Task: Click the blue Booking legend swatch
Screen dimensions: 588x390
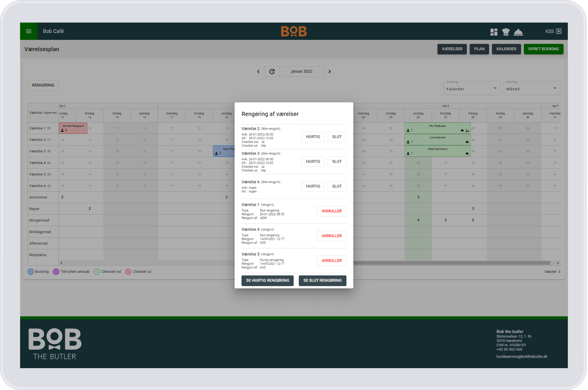Action: (x=31, y=272)
